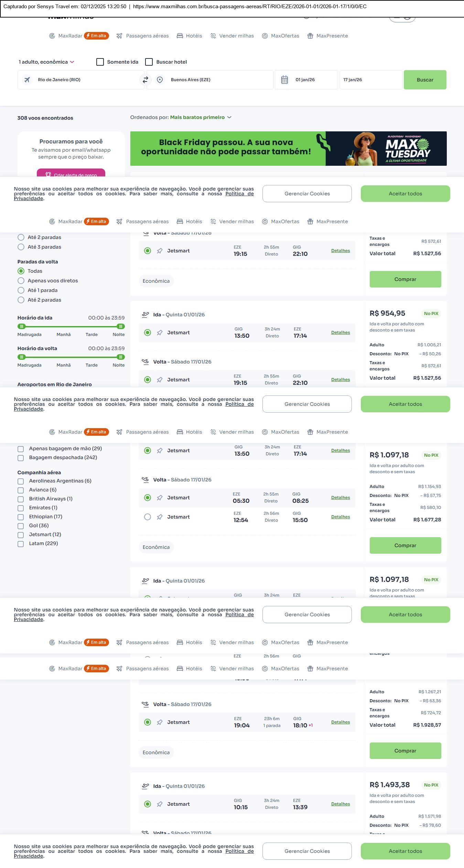Click the swap origin and destination arrows icon
Screen dimensions: 464x868
(x=145, y=80)
